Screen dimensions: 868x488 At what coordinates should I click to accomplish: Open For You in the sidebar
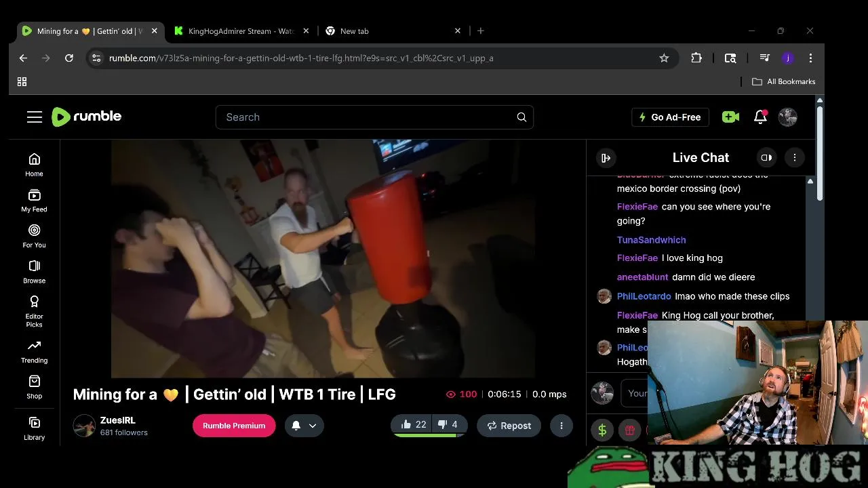(x=34, y=237)
